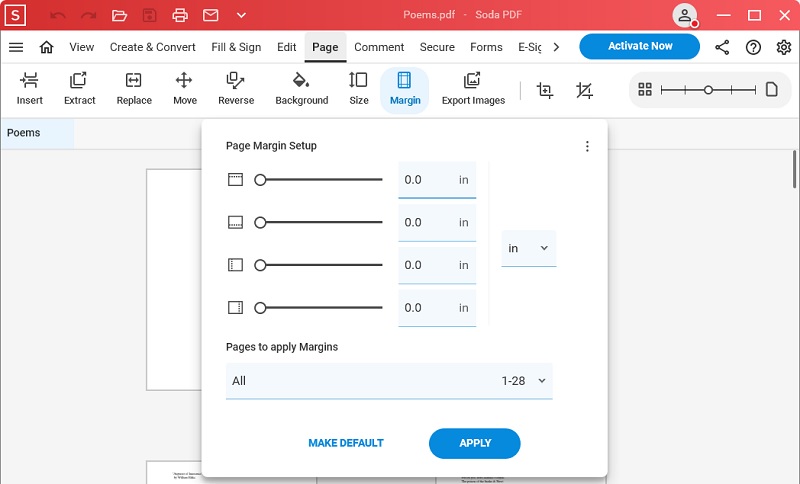The height and width of the screenshot is (484, 800).
Task: Click the Export Images tool
Action: click(473, 89)
